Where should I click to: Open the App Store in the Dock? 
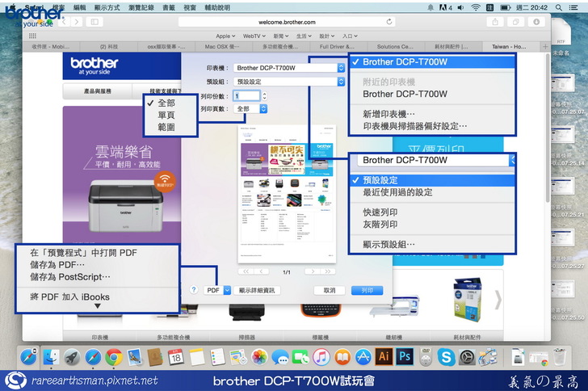coord(363,357)
